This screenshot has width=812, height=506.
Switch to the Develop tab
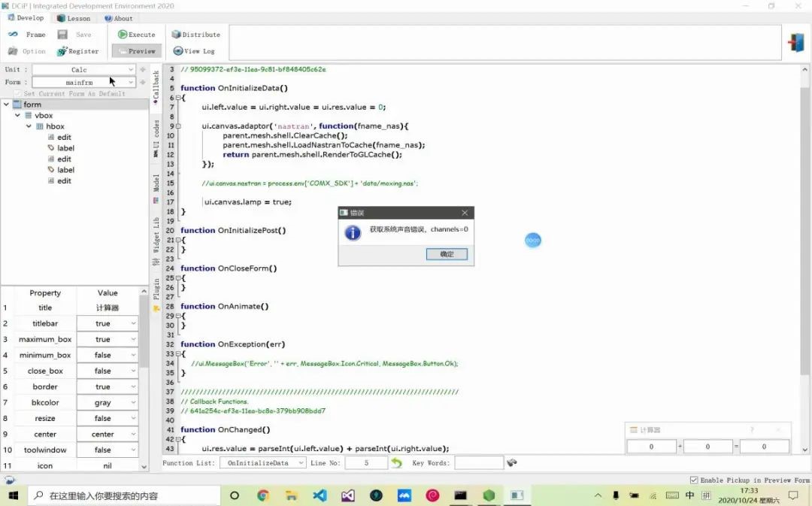coord(26,17)
